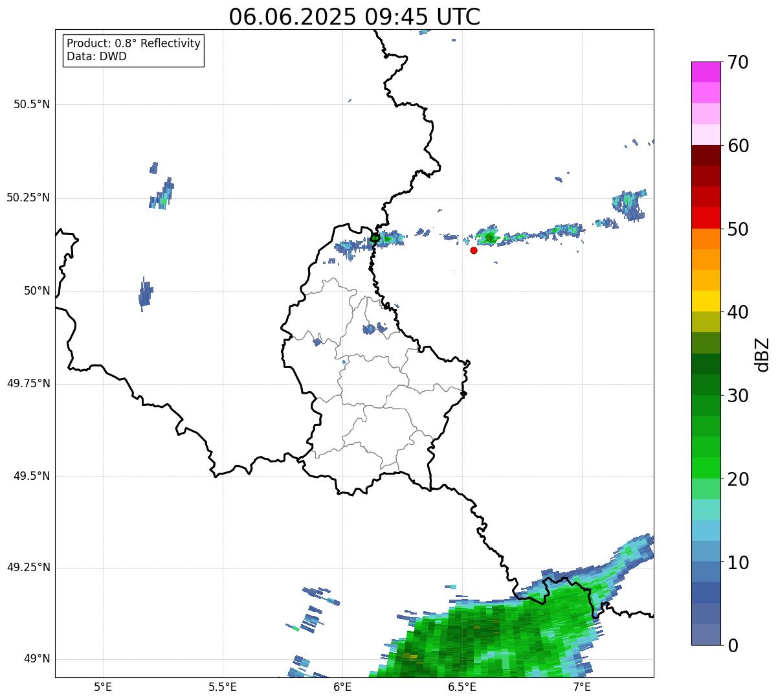Click the magenta top segment of the colorbar
This screenshot has height=700, width=778.
pyautogui.click(x=706, y=72)
